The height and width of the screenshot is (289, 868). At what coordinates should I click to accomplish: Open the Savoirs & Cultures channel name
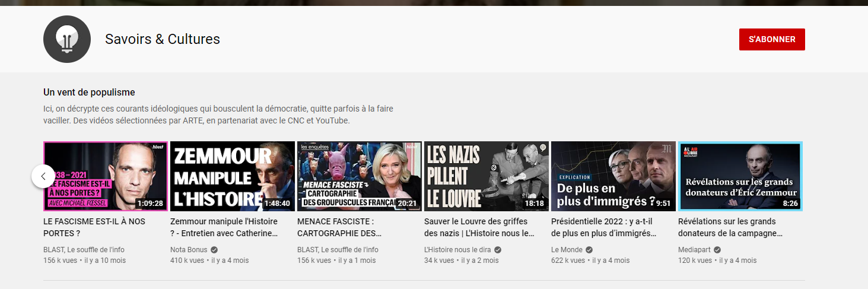pos(163,39)
